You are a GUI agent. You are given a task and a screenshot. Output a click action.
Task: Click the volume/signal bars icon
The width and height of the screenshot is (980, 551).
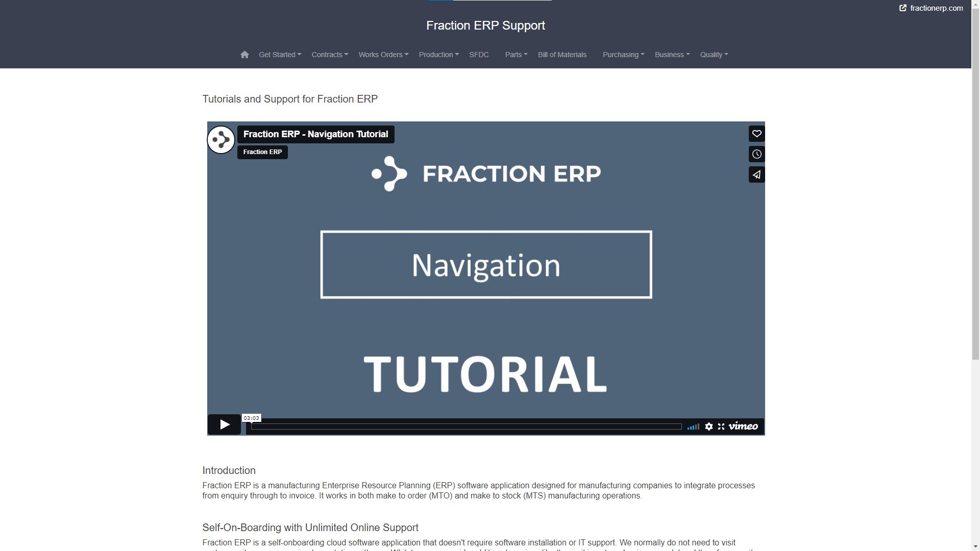click(x=693, y=426)
